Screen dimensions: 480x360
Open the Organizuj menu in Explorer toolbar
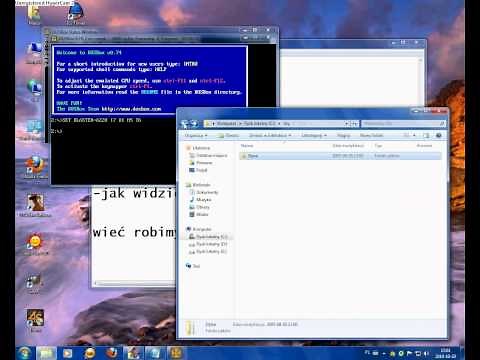[196, 135]
